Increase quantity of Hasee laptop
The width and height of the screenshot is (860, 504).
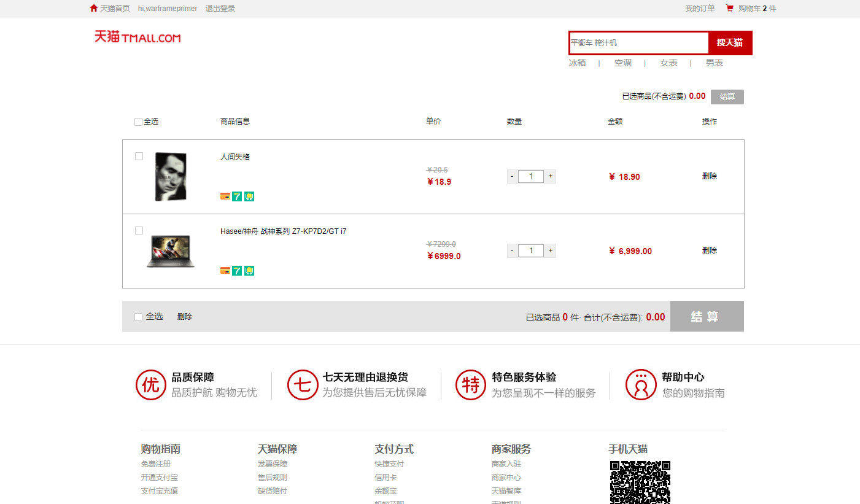pyautogui.click(x=551, y=250)
